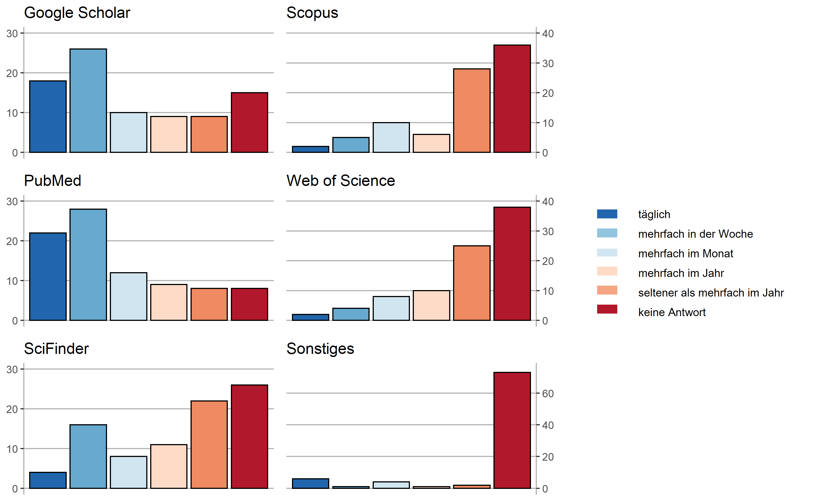Click the tallest red bar in Sonstiges chart

[x=512, y=430]
